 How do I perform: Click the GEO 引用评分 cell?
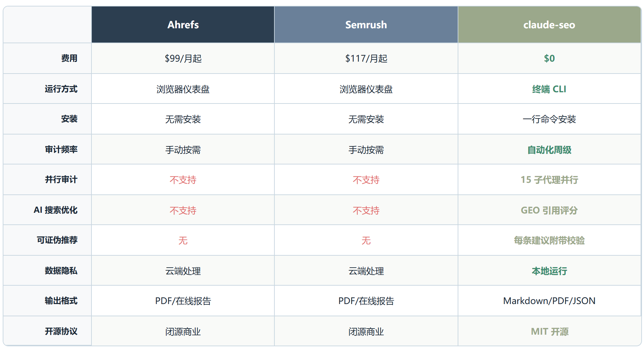pos(549,210)
